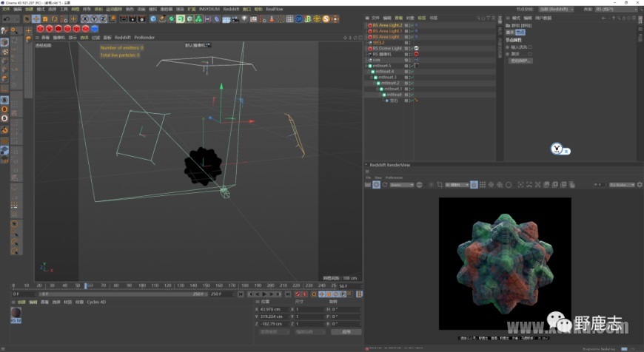Click the Cube primitive icon
The width and height of the screenshot is (644, 352).
[153, 19]
